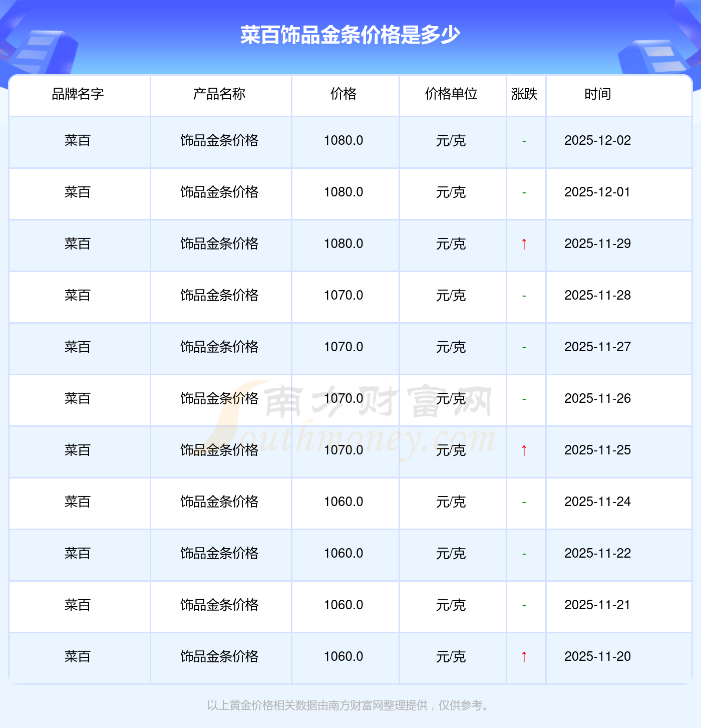The height and width of the screenshot is (728, 701).
Task: Click 元/克 unit in the 2025-11-29 row
Action: [x=451, y=244]
